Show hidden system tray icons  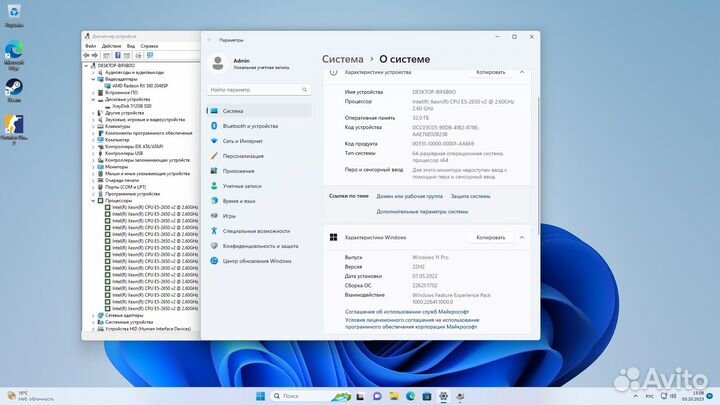[636, 396]
